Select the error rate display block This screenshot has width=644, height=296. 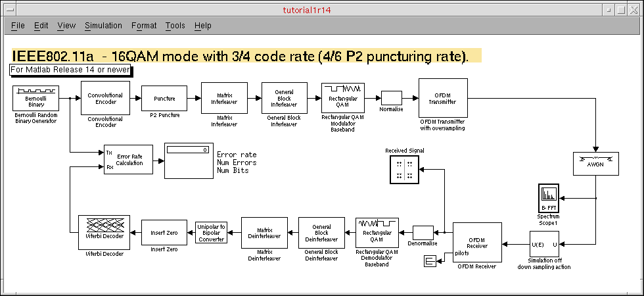(189, 160)
